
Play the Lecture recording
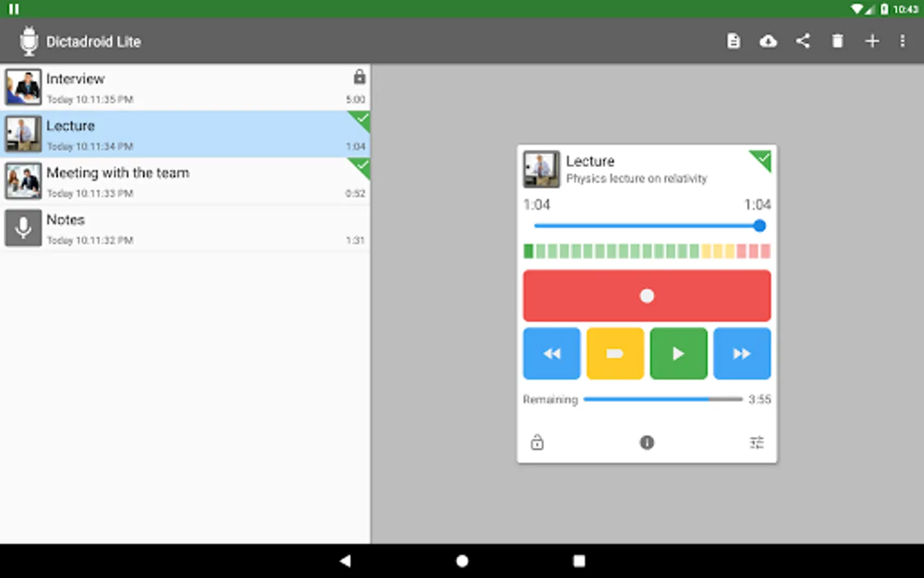[678, 353]
